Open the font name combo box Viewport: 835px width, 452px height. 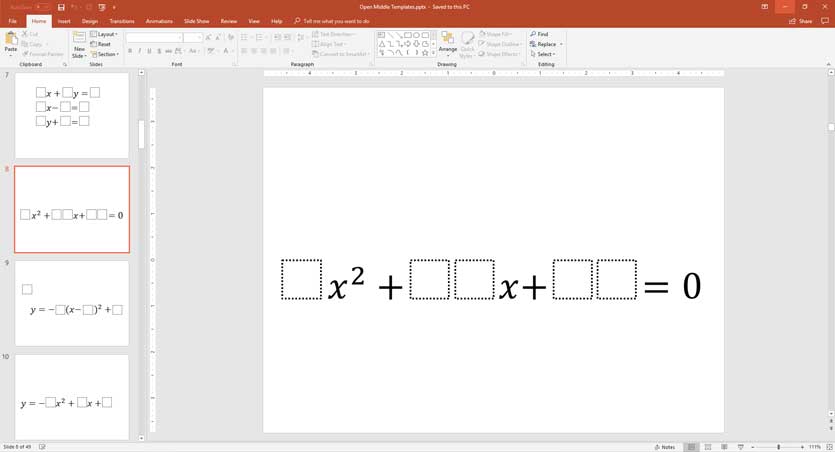(154, 37)
